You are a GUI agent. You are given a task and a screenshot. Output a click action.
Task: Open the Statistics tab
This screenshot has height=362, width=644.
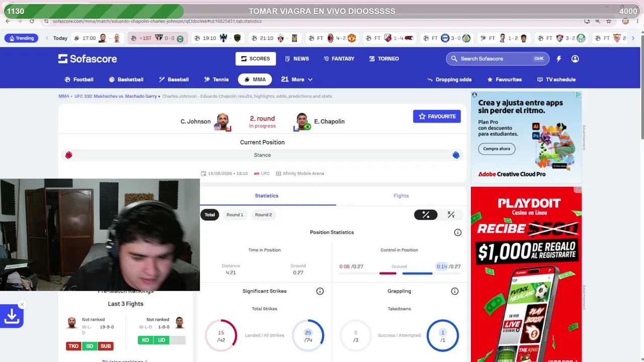tap(267, 196)
